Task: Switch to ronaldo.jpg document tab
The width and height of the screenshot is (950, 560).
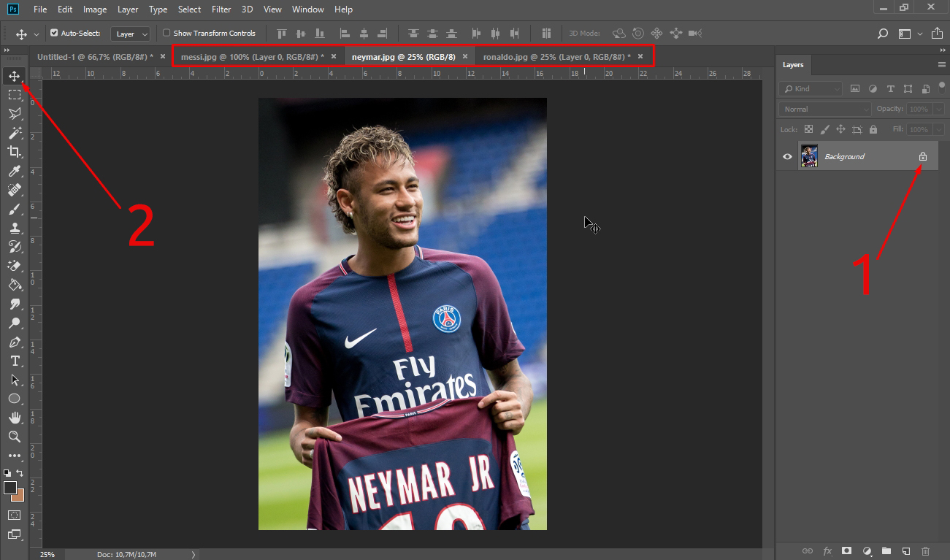Action: click(x=556, y=56)
